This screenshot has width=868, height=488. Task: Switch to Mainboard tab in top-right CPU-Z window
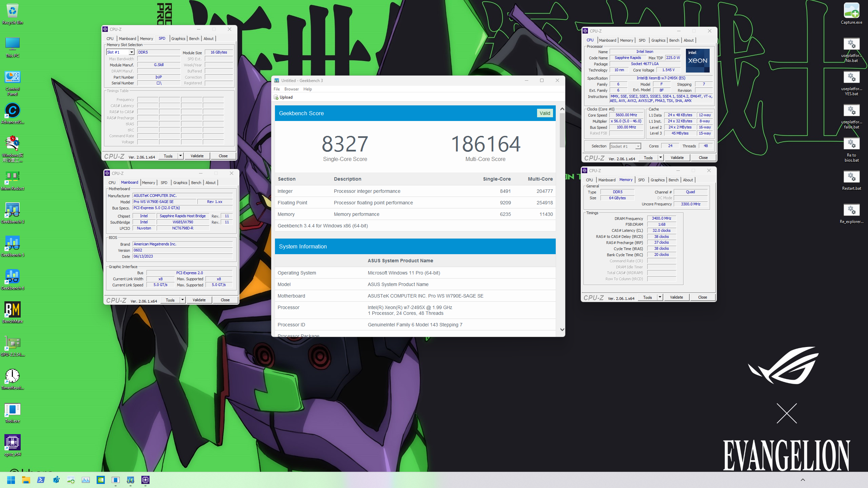608,40
